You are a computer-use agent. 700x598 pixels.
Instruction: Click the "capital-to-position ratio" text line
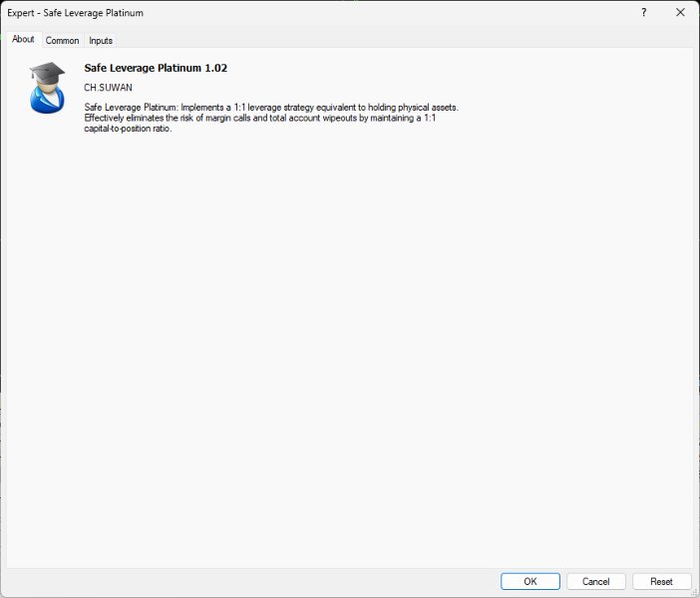[128, 129]
